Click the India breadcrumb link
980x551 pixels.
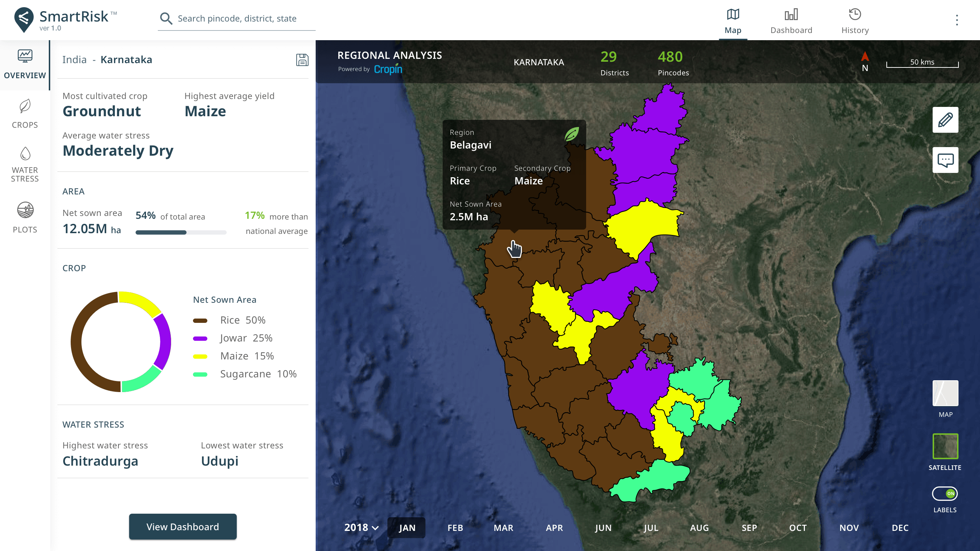pyautogui.click(x=75, y=60)
